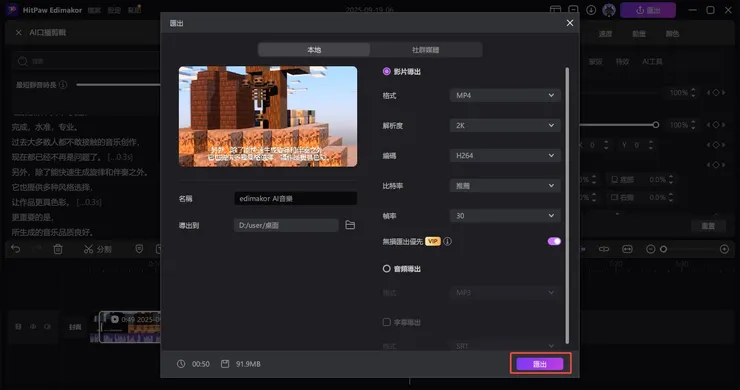The height and width of the screenshot is (390, 740).
Task: Click timeline zoom out minus icon
Action: tap(650, 249)
